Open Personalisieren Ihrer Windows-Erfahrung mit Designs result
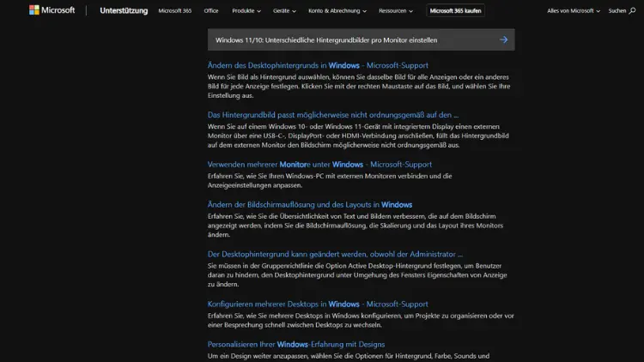Viewport: 644px width, 362px height. pos(296,344)
